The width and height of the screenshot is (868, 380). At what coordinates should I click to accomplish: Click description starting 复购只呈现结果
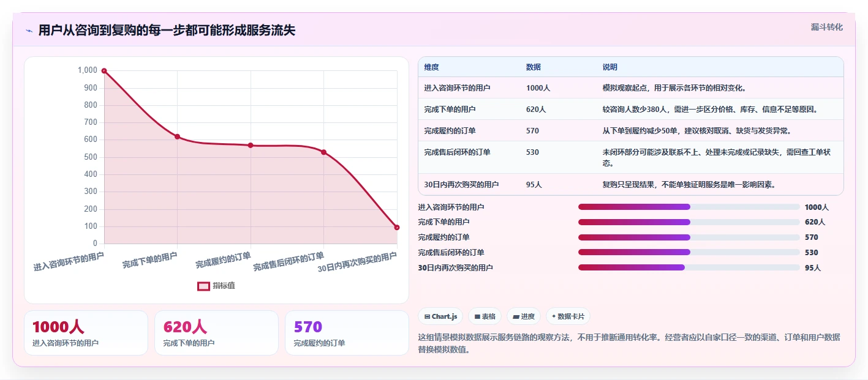690,184
